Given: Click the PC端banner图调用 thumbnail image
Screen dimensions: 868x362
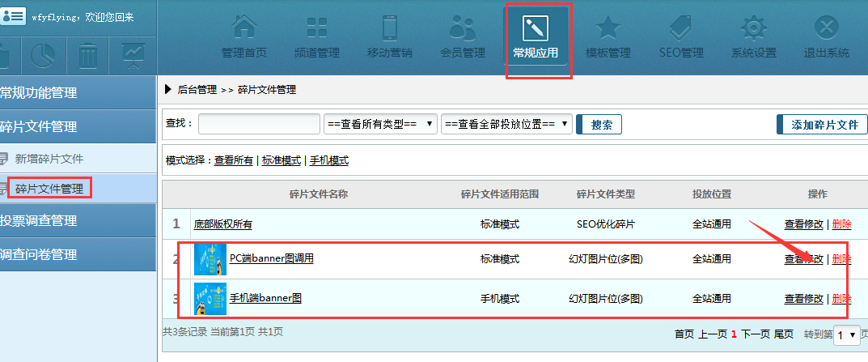Looking at the screenshot, I should 210,259.
